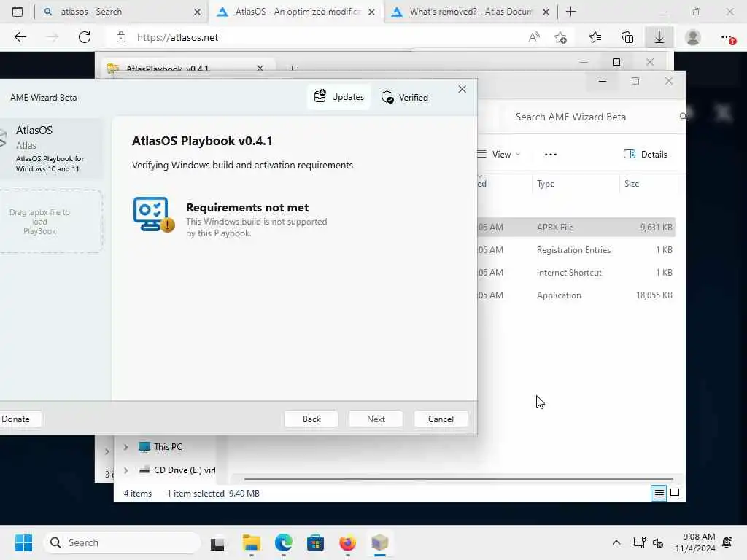Refresh the atlasos.net page

pos(85,37)
